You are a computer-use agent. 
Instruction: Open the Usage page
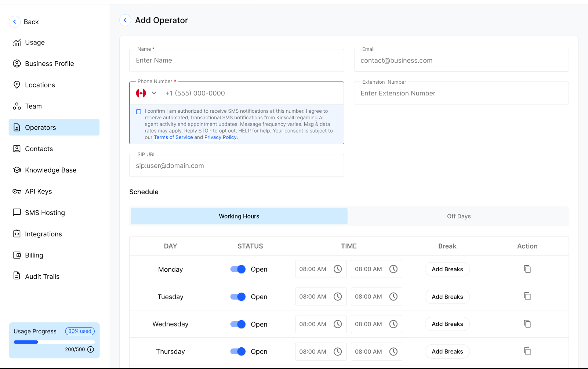[54, 42]
